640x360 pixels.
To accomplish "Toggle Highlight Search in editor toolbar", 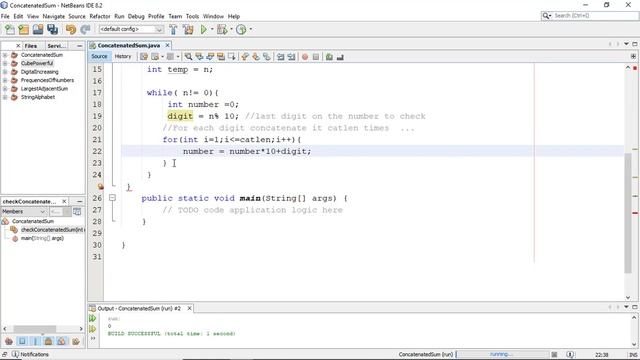I will tap(221, 57).
